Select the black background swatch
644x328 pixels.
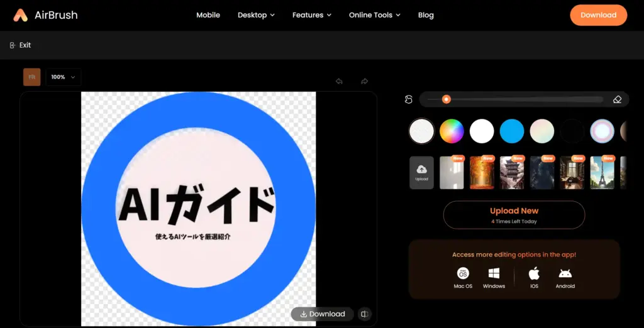(572, 131)
